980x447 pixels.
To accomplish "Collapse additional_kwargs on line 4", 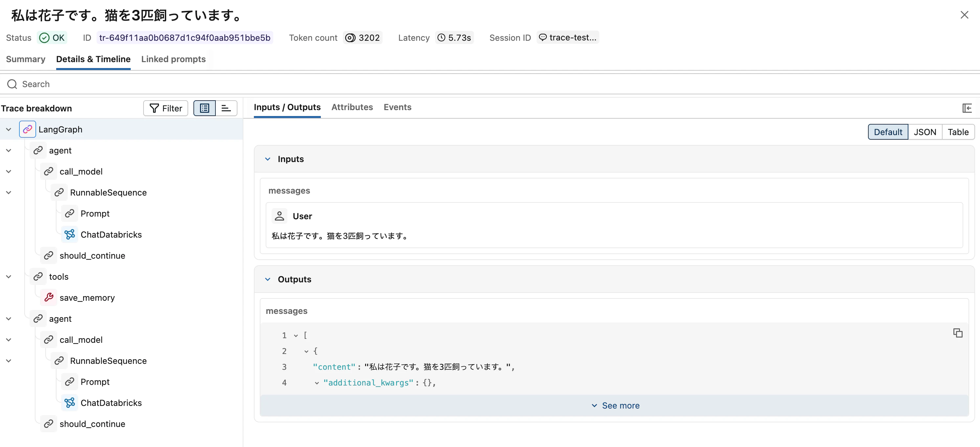I will (x=317, y=383).
